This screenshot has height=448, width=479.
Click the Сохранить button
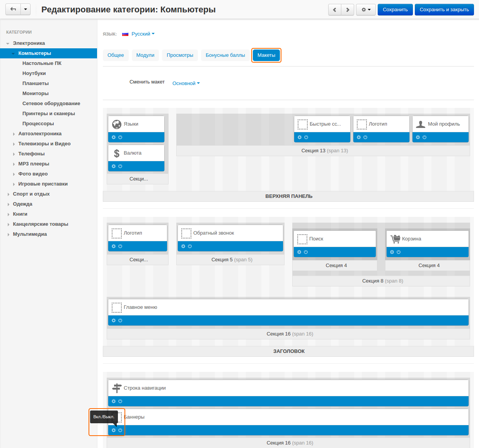coord(395,10)
